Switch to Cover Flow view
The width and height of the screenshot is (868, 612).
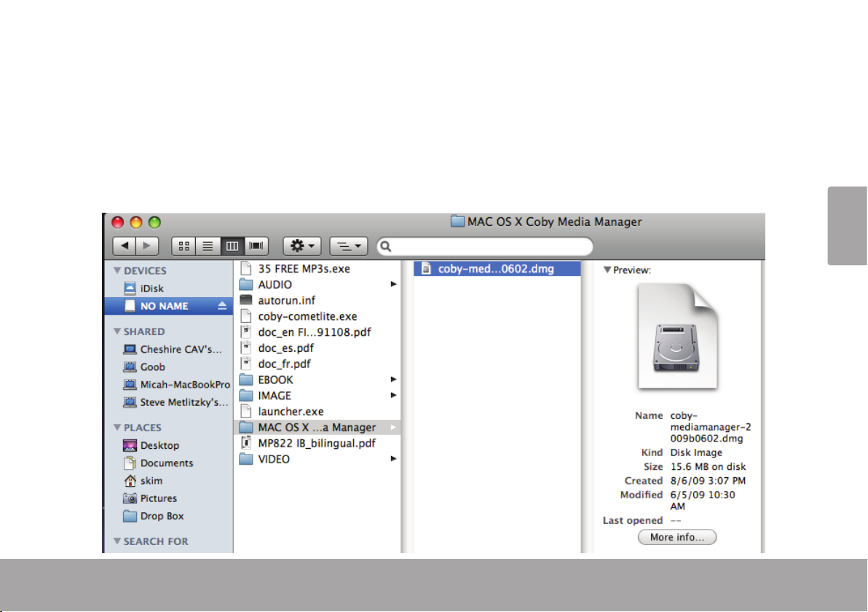point(256,246)
